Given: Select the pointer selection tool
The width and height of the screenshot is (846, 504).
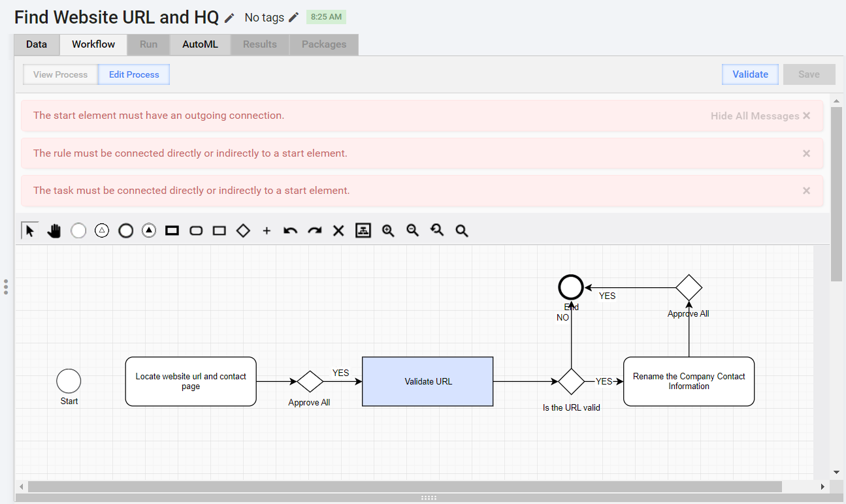Looking at the screenshot, I should (x=29, y=230).
